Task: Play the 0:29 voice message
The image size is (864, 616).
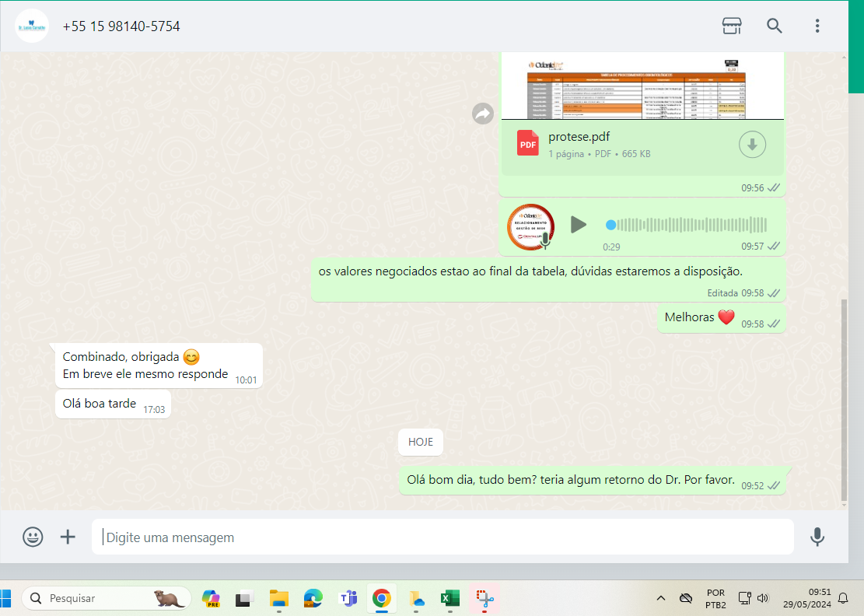Action: pos(578,225)
